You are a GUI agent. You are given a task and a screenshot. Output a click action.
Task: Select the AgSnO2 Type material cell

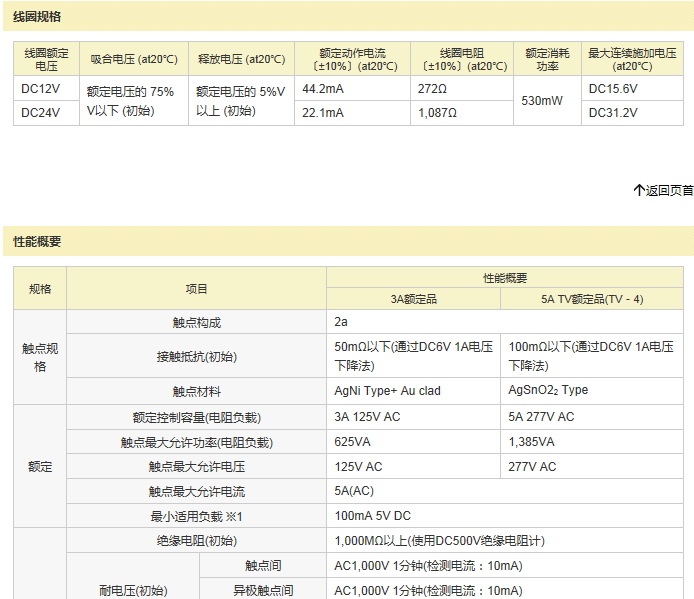click(x=548, y=391)
